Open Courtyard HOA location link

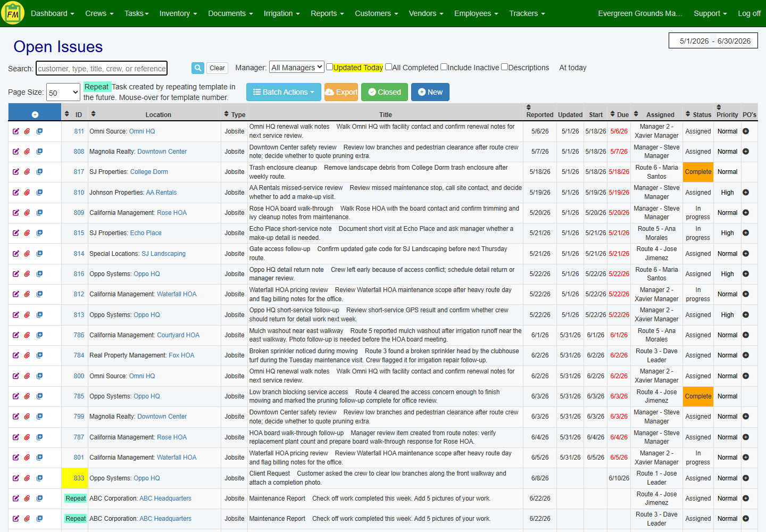tap(178, 335)
